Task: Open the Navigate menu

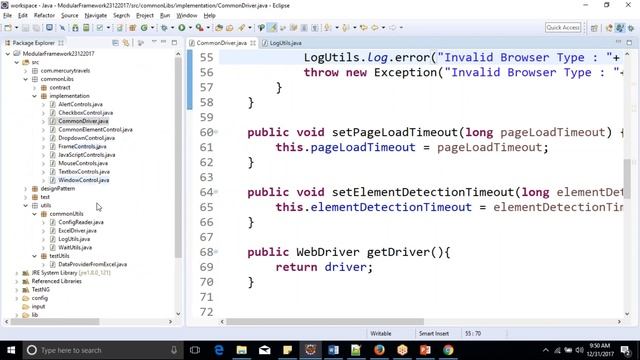Action: coord(96,16)
